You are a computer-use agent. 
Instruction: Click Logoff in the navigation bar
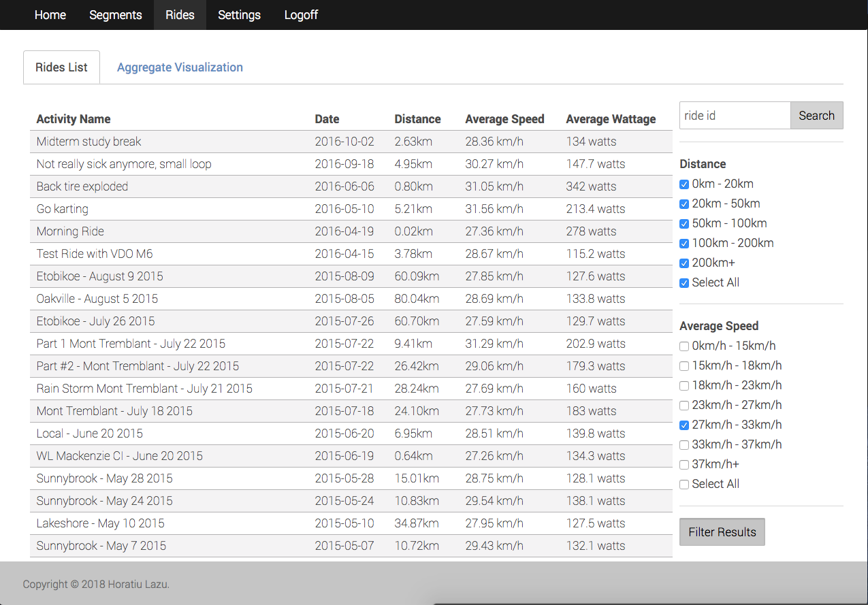click(x=301, y=15)
